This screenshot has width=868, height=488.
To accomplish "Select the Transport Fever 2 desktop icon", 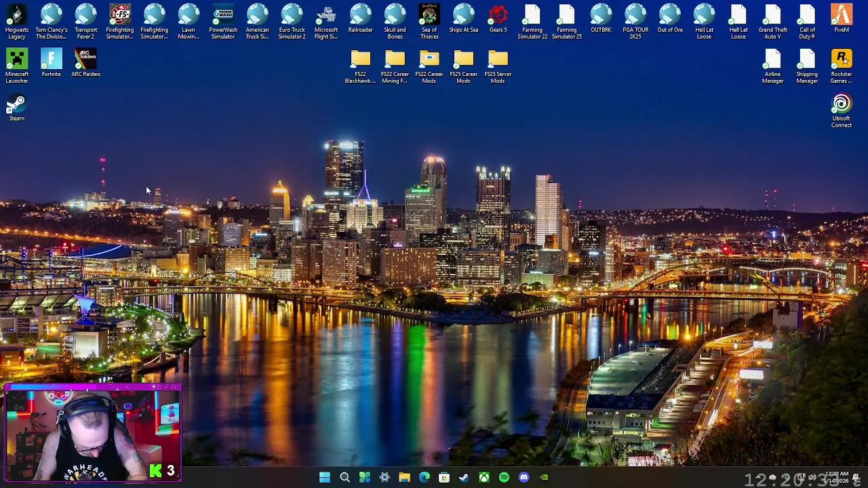I will pyautogui.click(x=85, y=22).
